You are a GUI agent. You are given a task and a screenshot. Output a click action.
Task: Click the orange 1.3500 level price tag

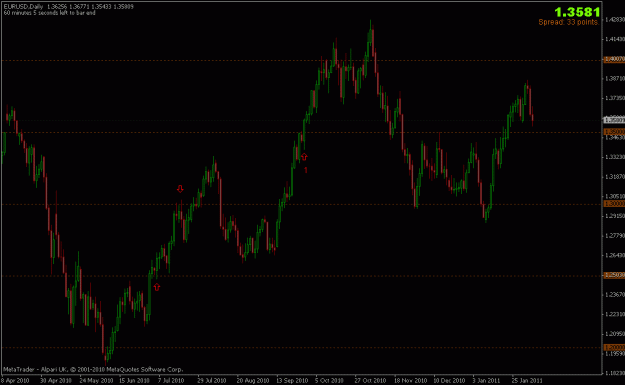point(614,132)
